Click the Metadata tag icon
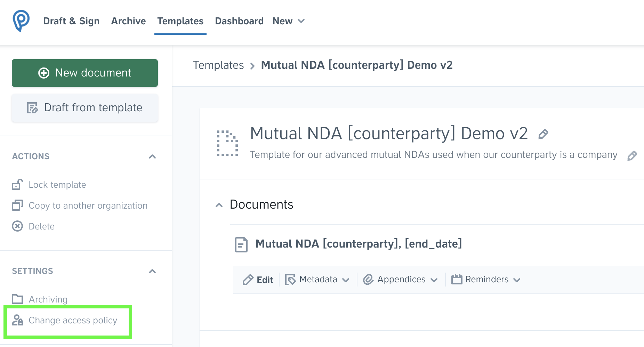 290,280
